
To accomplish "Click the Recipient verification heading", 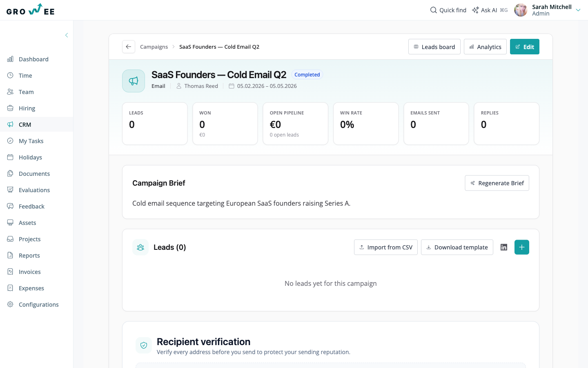I will click(x=203, y=342).
